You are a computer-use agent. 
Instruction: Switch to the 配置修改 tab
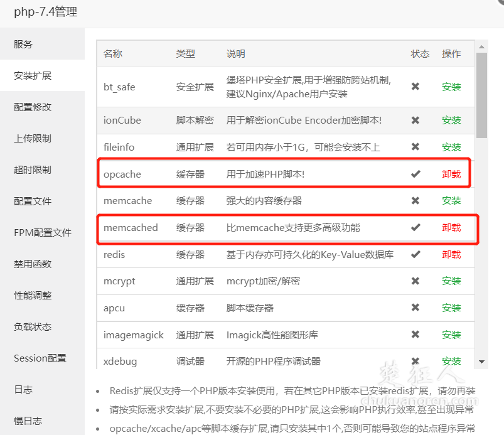[x=33, y=107]
